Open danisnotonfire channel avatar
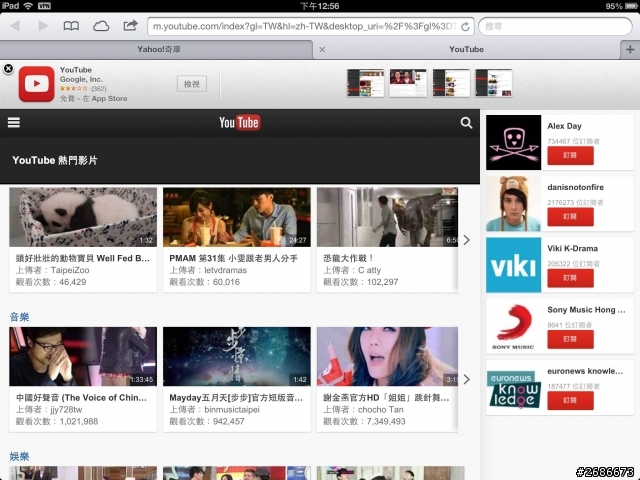 click(513, 204)
